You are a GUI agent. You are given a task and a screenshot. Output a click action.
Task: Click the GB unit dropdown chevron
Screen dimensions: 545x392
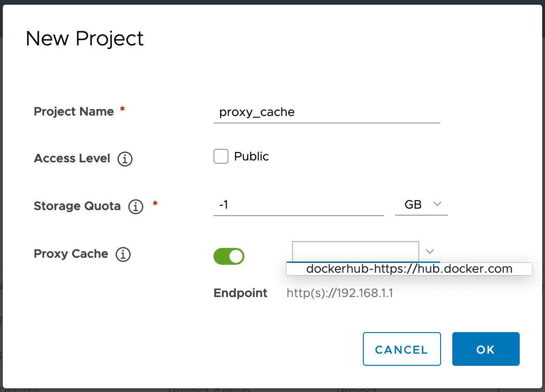click(x=437, y=204)
